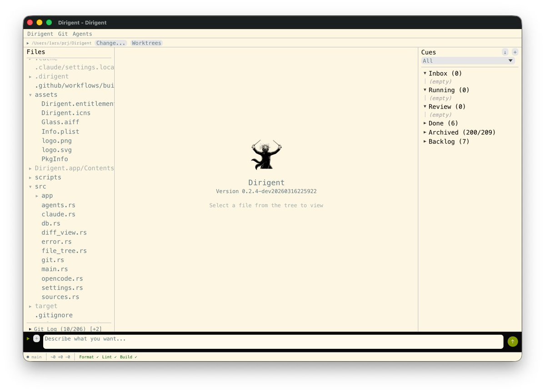Expand the Git Log section
Image resolution: width=545 pixels, height=392 pixels.
click(30, 329)
